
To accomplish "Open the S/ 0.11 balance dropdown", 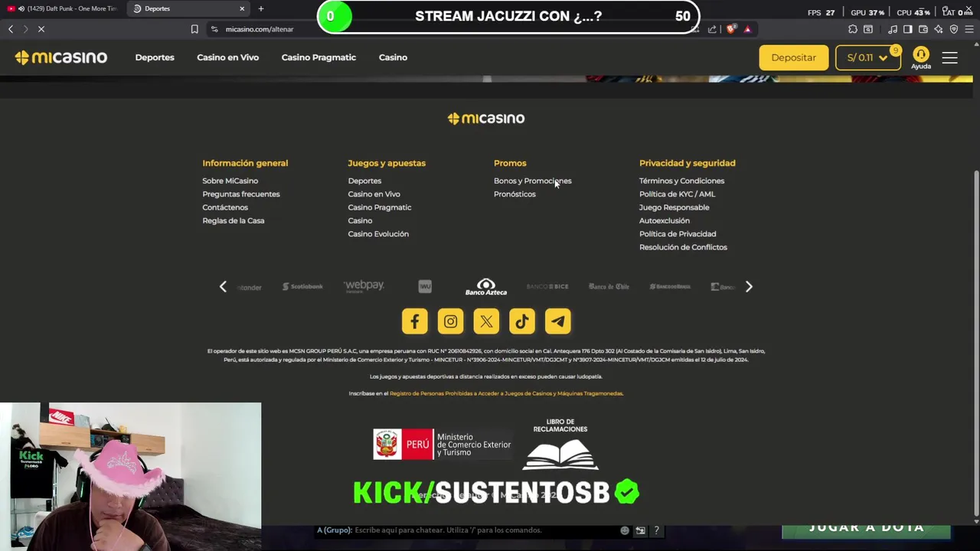I will 868,57.
